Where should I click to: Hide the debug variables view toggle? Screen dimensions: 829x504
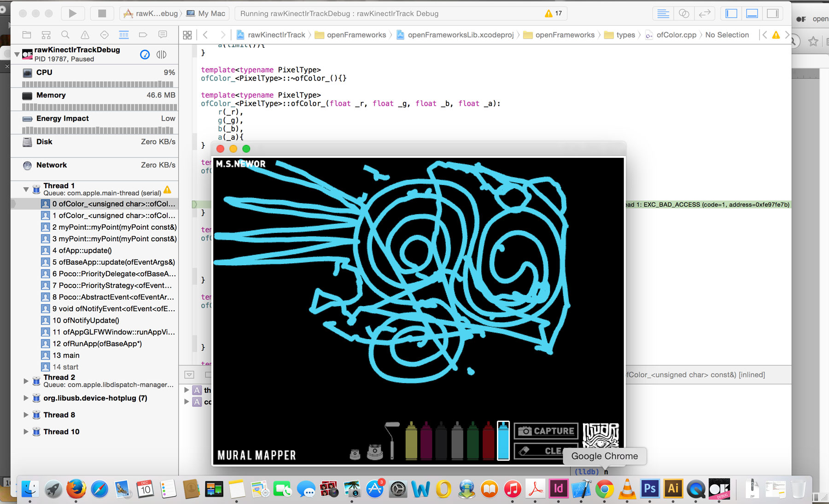coord(189,375)
